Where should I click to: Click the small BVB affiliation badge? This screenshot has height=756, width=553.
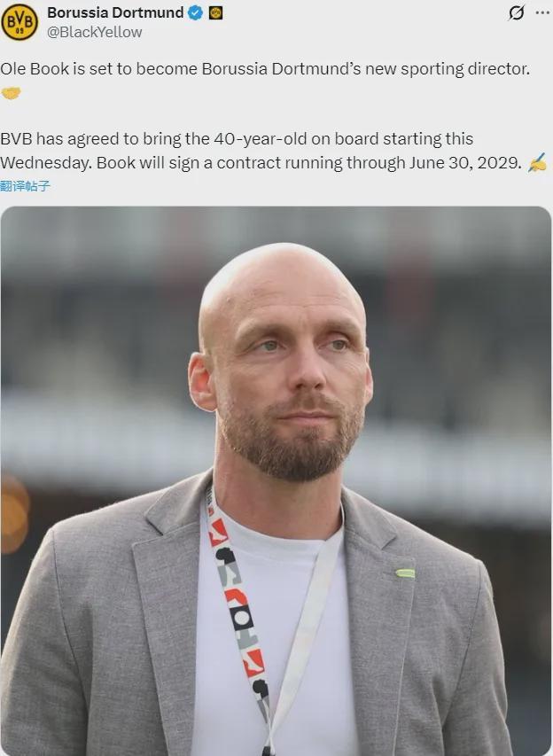tap(215, 13)
